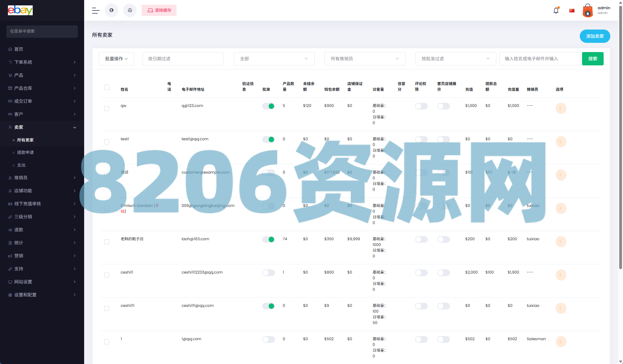Open the 所有推销员 filter dropdown

(365, 59)
